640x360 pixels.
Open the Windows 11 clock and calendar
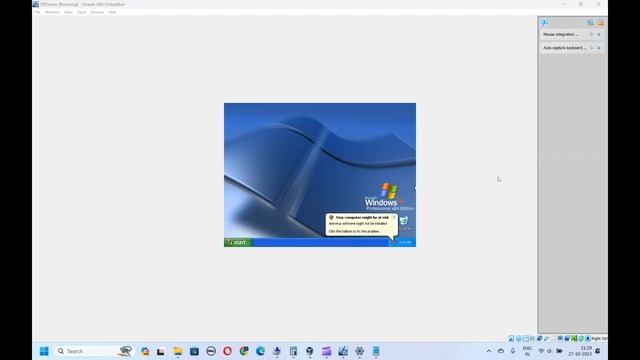580,351
